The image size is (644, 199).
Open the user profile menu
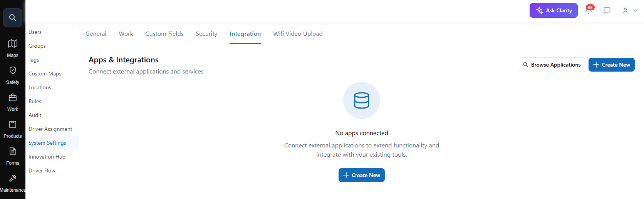point(630,10)
